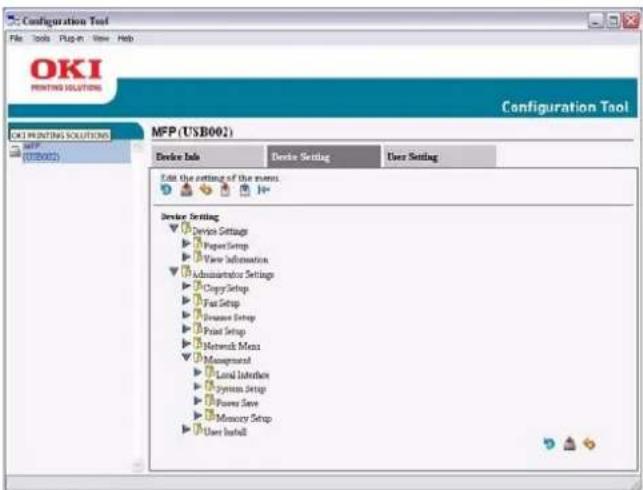Collapse the Device Settings tree node
This screenshot has width=643, height=490.
174,228
